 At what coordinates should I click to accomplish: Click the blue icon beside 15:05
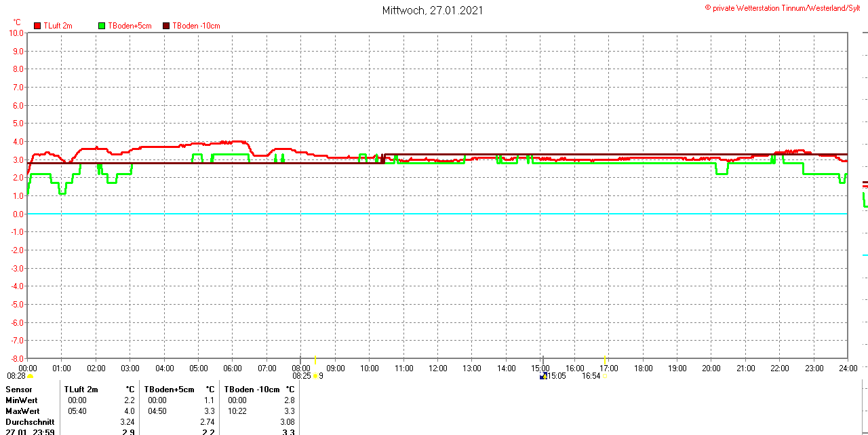click(x=542, y=376)
